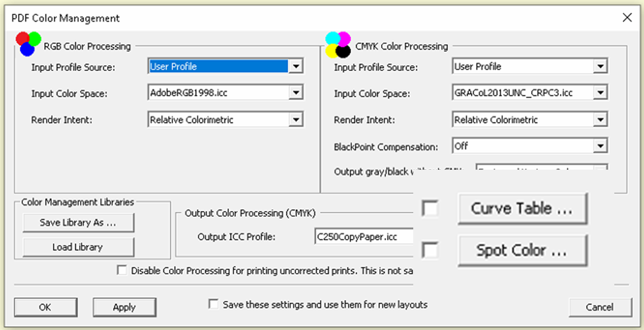Open the CMYK Input Profile Source dropdown
The height and width of the screenshot is (330, 644).
tap(601, 66)
